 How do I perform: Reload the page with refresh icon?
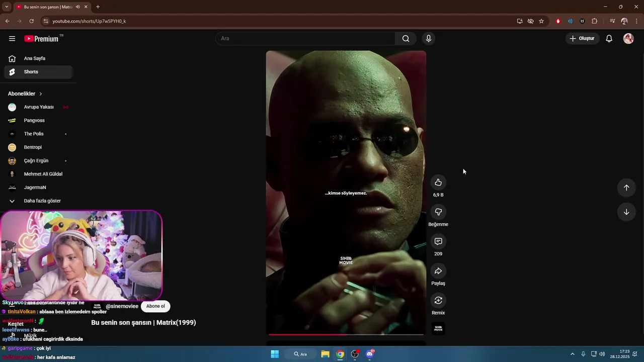click(x=31, y=21)
